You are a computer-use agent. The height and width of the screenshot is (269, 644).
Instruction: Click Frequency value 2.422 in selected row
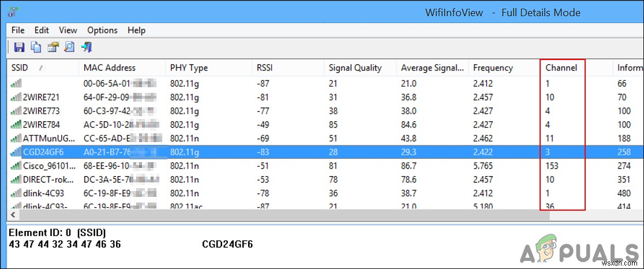pos(484,152)
